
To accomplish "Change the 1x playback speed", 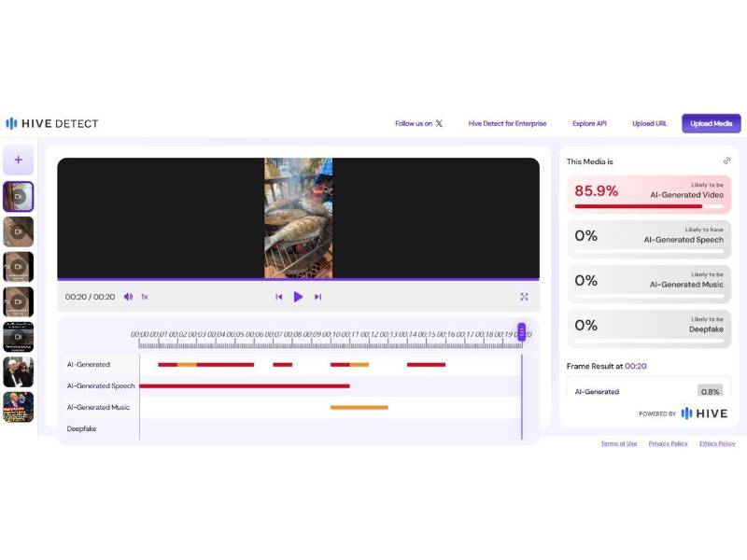I will click(145, 296).
